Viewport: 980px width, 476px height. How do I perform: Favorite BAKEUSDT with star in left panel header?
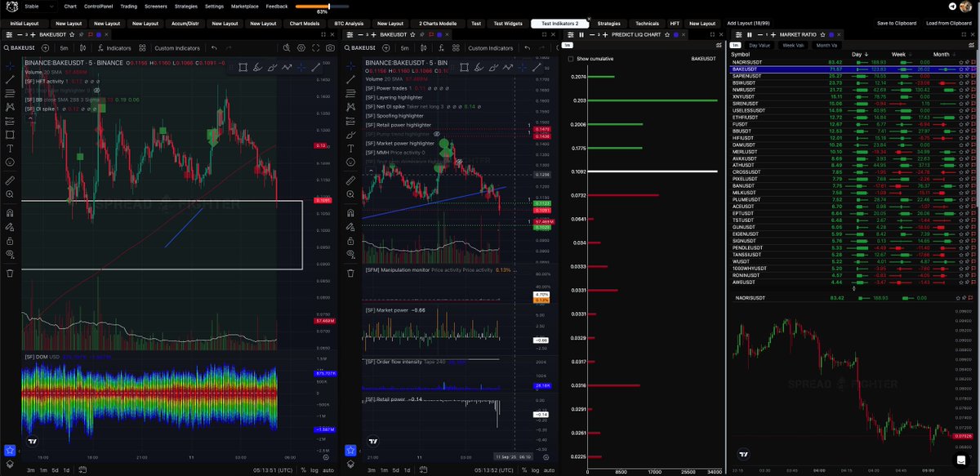73,35
